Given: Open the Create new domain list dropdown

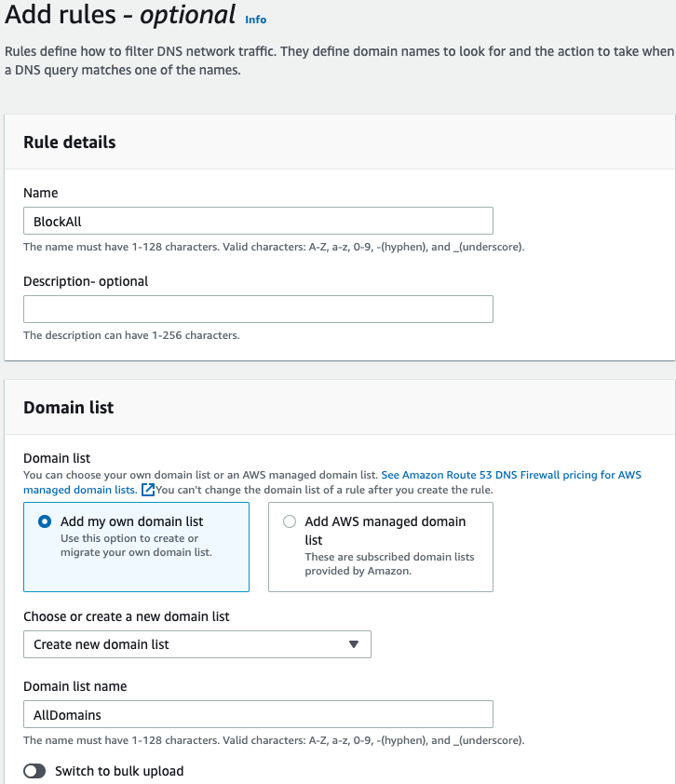Looking at the screenshot, I should (x=196, y=644).
